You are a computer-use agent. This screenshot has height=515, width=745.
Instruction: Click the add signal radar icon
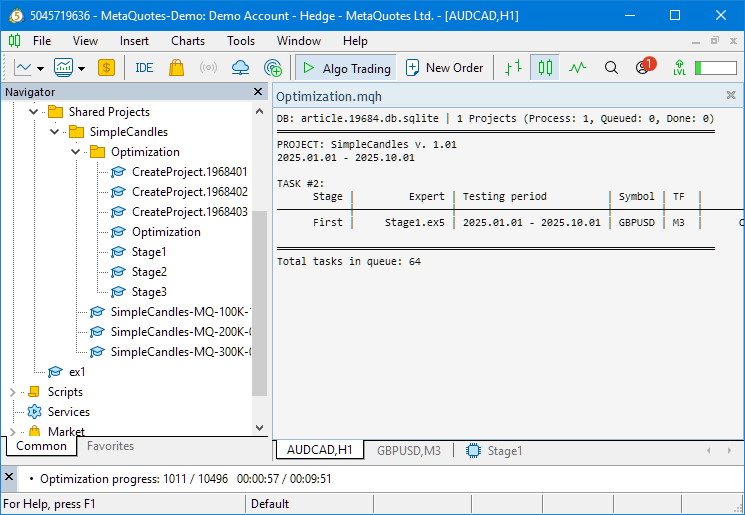273,68
